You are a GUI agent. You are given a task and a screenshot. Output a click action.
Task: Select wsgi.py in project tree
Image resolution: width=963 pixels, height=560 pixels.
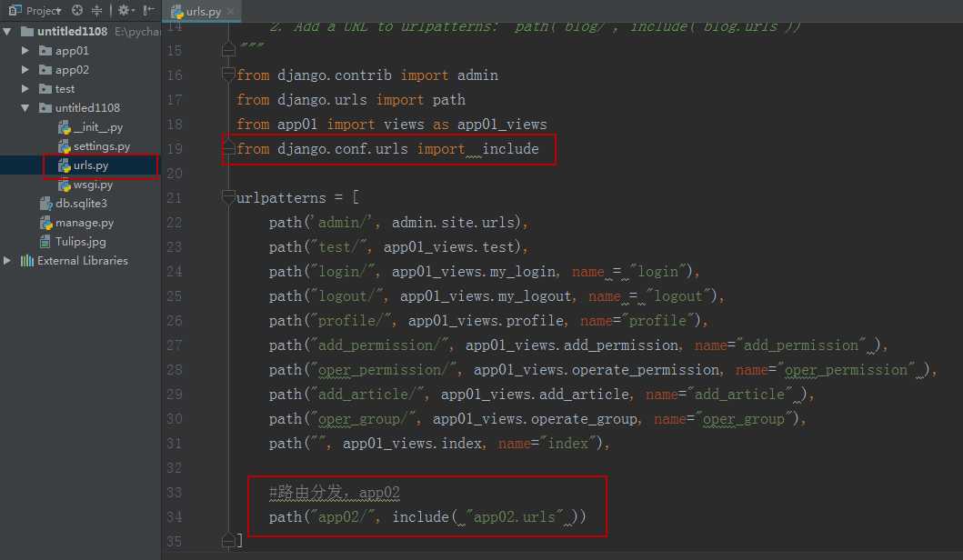[93, 185]
